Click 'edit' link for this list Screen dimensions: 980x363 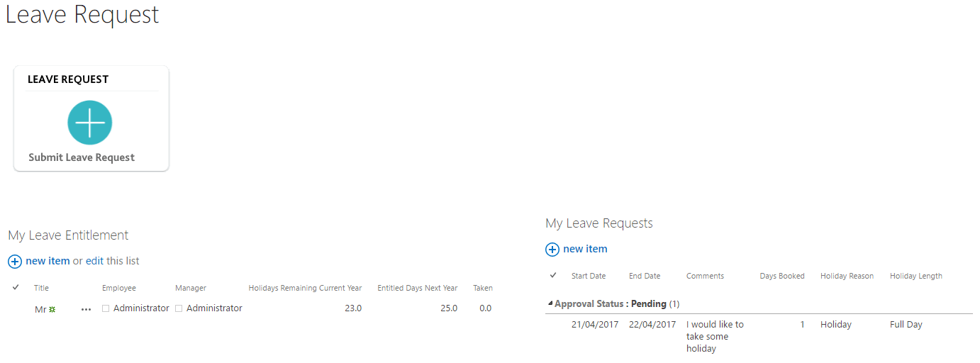95,261
